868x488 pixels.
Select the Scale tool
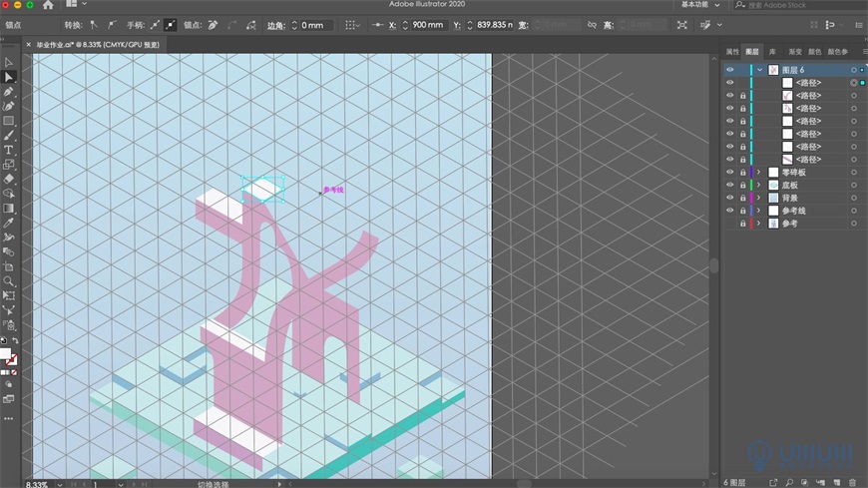point(8,165)
